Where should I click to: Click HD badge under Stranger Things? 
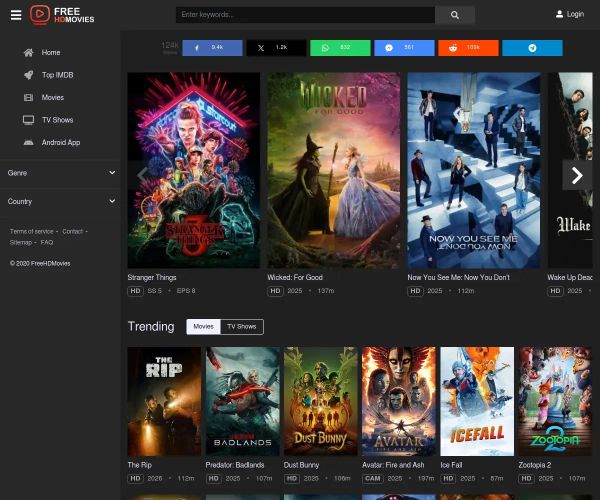pyautogui.click(x=135, y=291)
